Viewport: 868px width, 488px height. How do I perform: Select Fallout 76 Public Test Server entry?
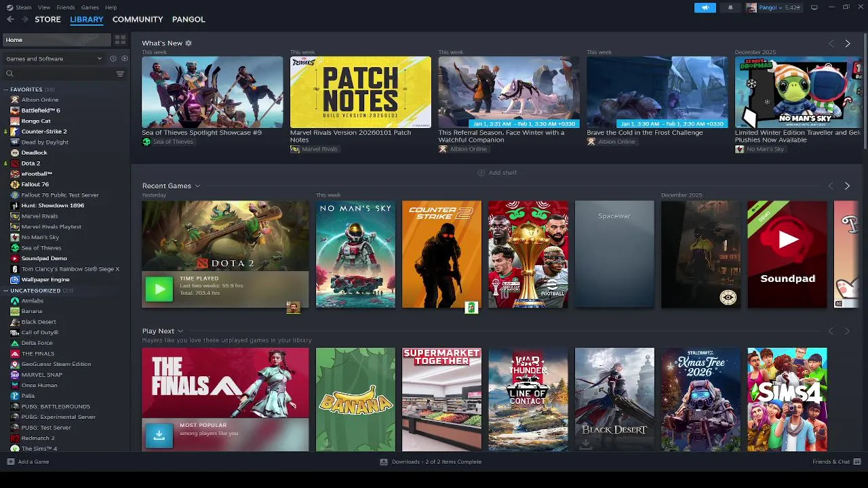pyautogui.click(x=60, y=195)
